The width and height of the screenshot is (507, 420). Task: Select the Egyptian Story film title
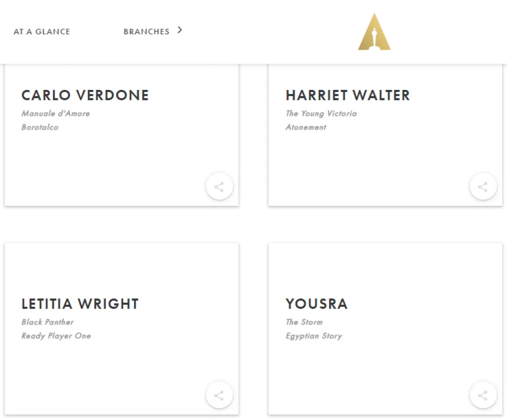313,336
